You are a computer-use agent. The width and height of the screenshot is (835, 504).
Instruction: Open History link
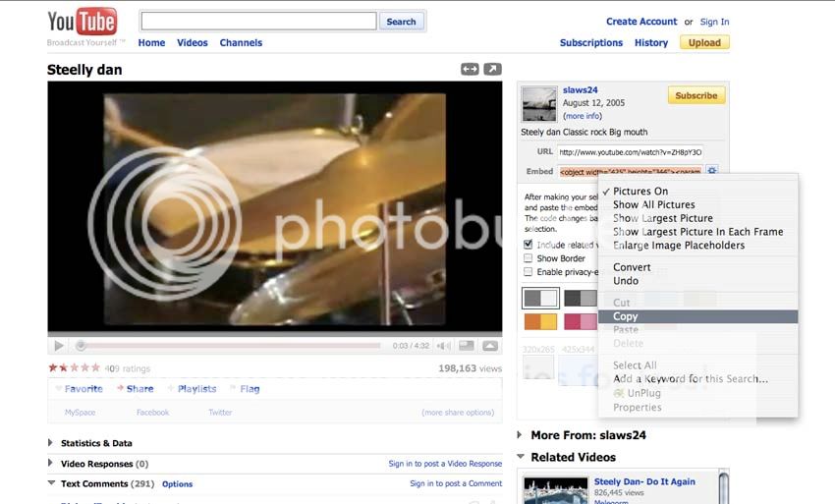[x=650, y=42]
